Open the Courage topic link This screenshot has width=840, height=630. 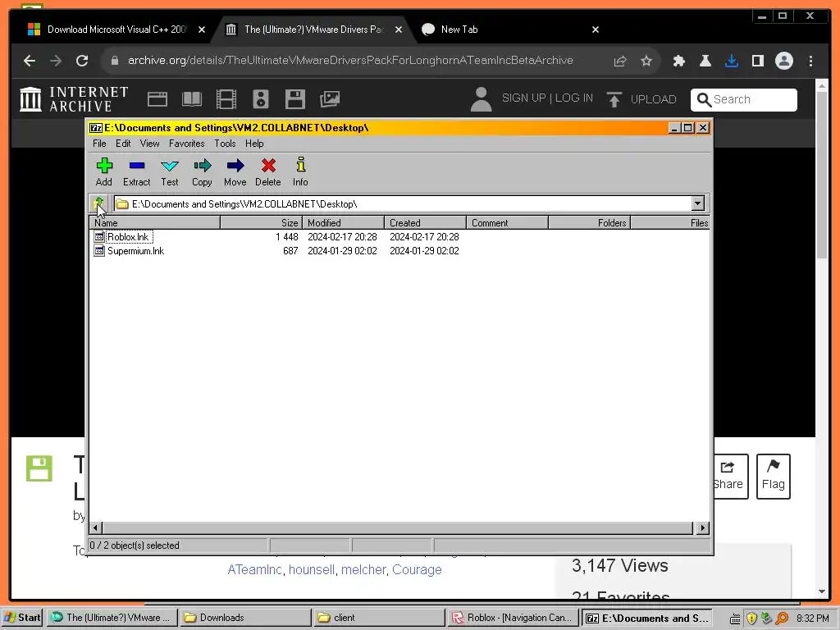[417, 569]
